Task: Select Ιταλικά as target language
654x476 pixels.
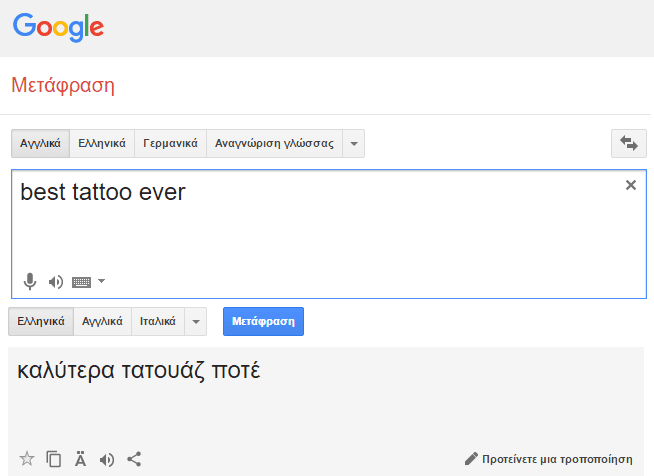Action: (158, 321)
